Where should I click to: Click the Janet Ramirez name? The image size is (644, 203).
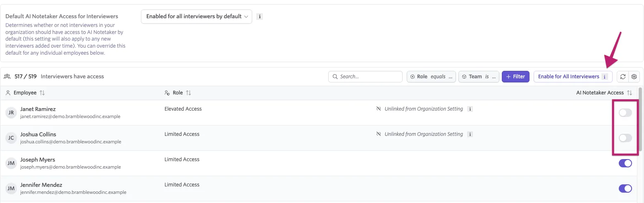38,109
